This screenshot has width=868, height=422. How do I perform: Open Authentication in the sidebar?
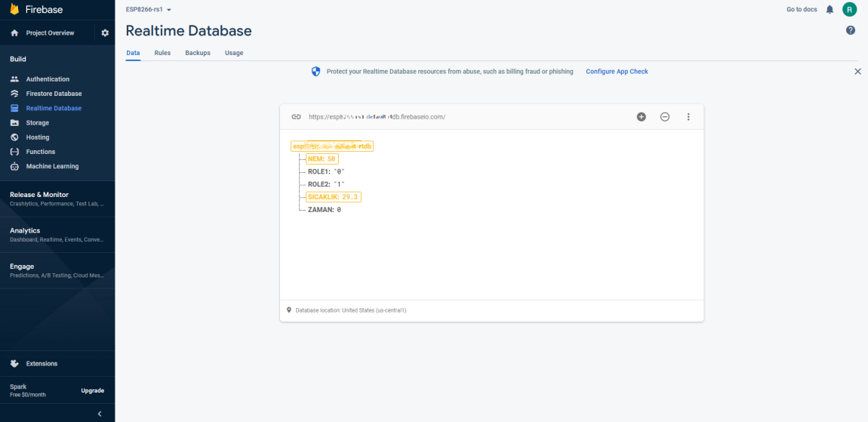(x=48, y=79)
